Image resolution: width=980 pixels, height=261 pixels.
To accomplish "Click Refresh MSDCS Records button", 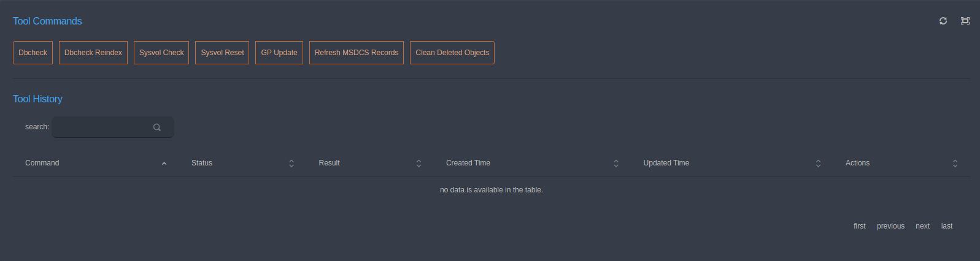I will 357,53.
